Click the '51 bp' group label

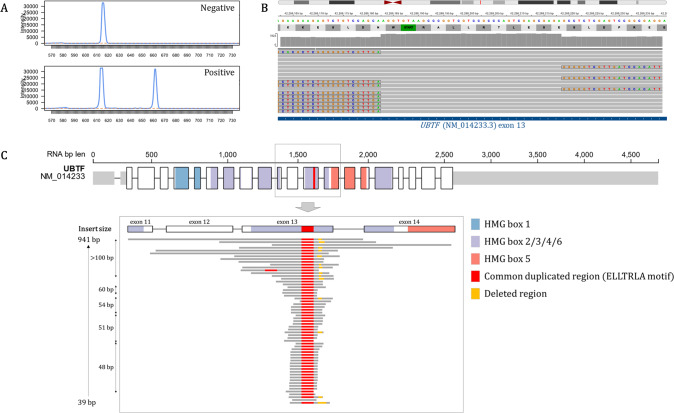point(106,327)
